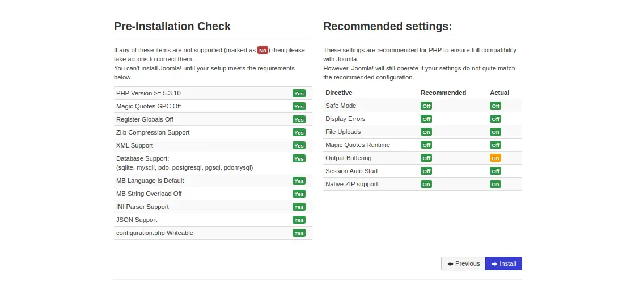The width and height of the screenshot is (644, 289).
Task: Click Yes badge for configuration.php Writeable
Action: [x=299, y=233]
